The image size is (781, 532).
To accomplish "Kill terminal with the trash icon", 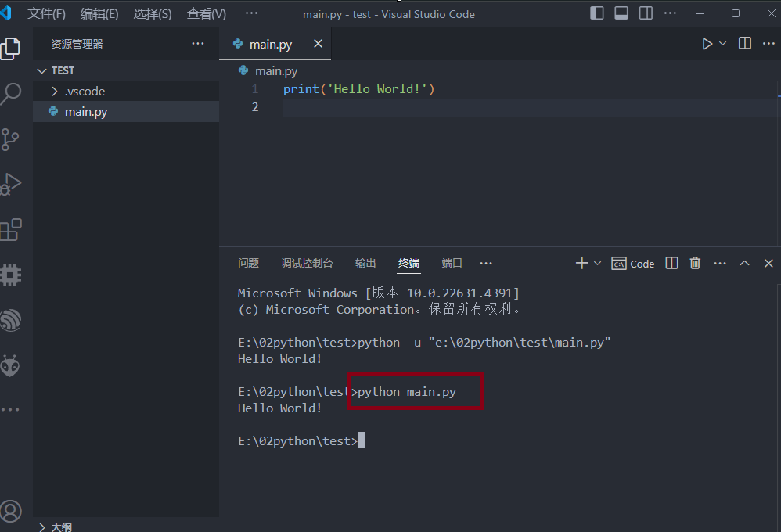I will pyautogui.click(x=695, y=264).
